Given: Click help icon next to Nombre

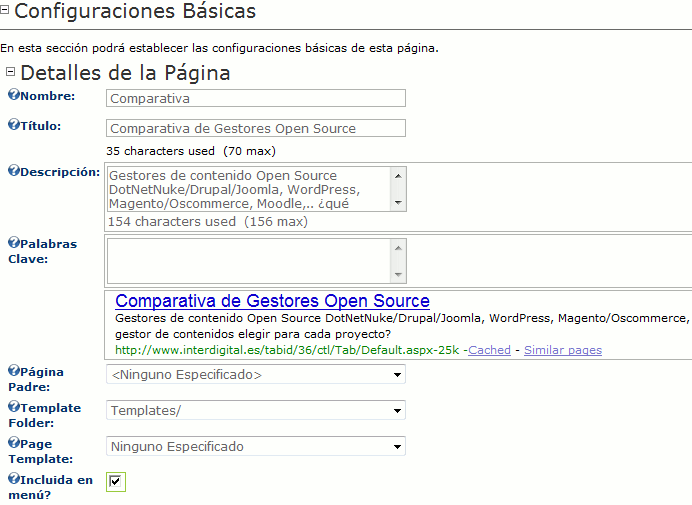Looking at the screenshot, I should [14, 94].
